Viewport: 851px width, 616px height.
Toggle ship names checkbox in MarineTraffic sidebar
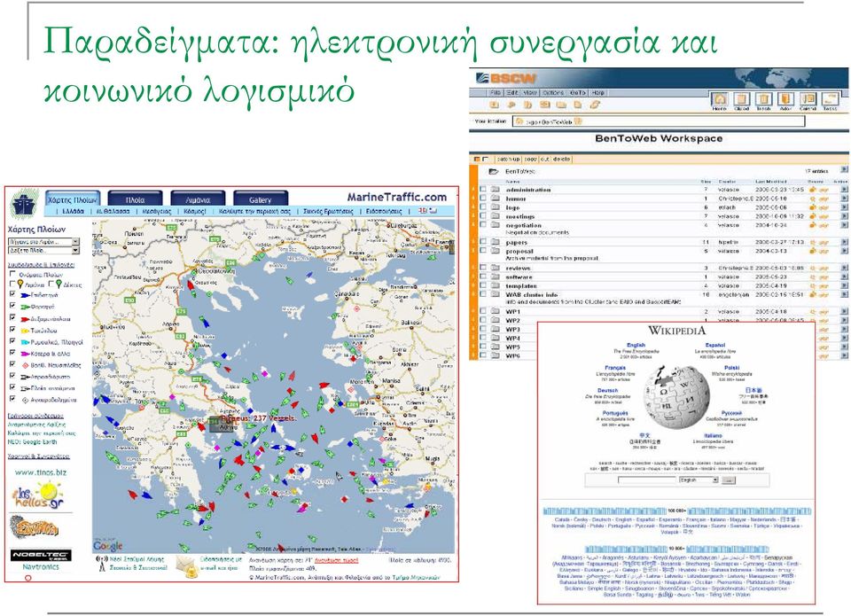(x=12, y=275)
